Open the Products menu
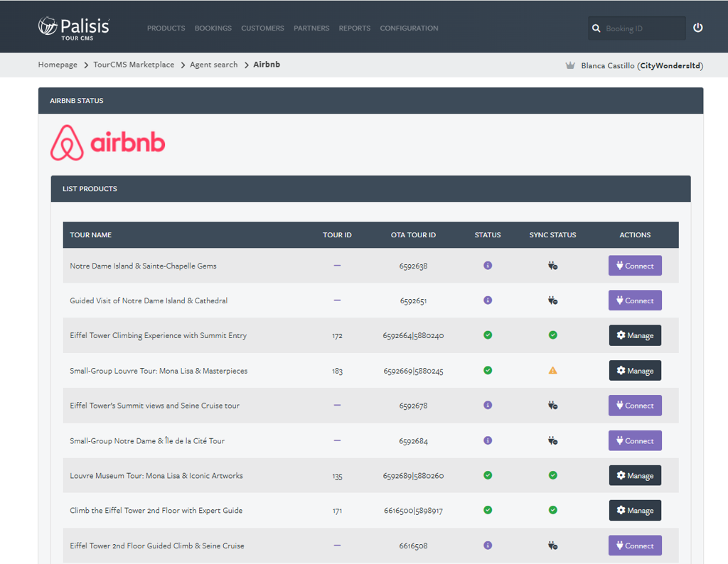Screen dimensions: 728x564 click(x=166, y=28)
